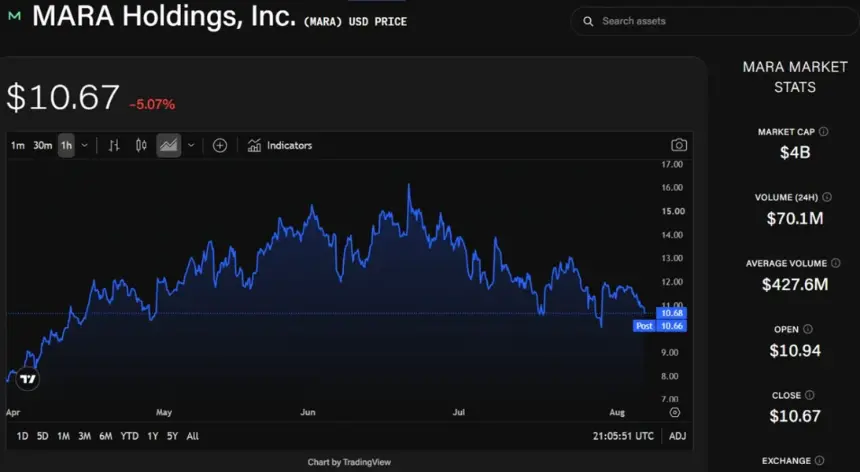Open the Chart by TradingView link
The height and width of the screenshot is (472, 860).
tap(349, 462)
